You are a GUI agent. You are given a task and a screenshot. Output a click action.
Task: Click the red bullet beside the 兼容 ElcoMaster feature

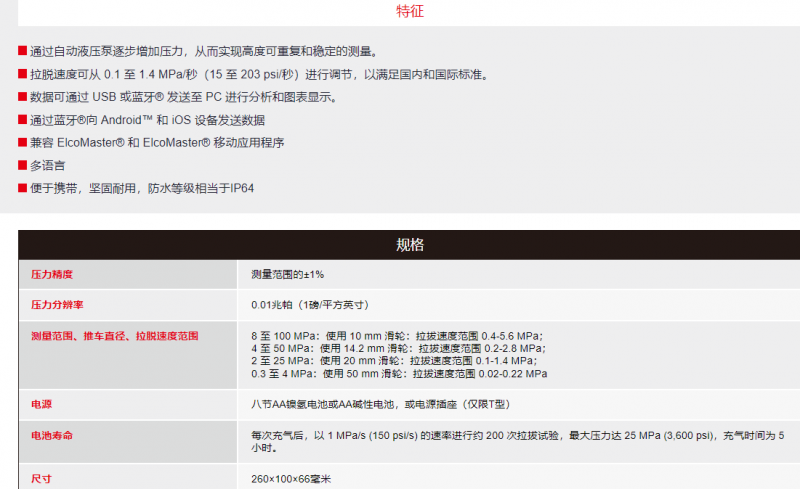pyautogui.click(x=22, y=143)
